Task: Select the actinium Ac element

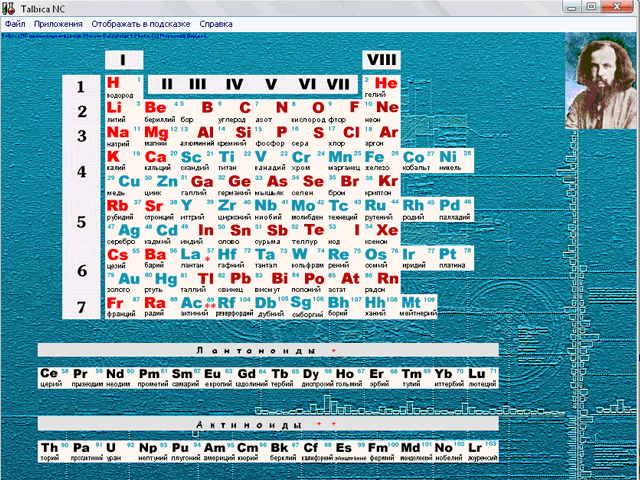Action: point(198,307)
